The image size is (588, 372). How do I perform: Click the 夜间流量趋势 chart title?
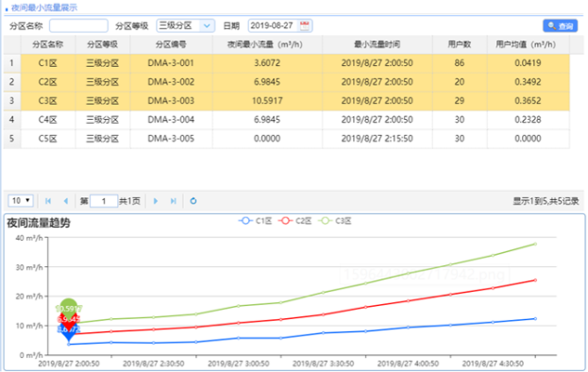(x=39, y=223)
